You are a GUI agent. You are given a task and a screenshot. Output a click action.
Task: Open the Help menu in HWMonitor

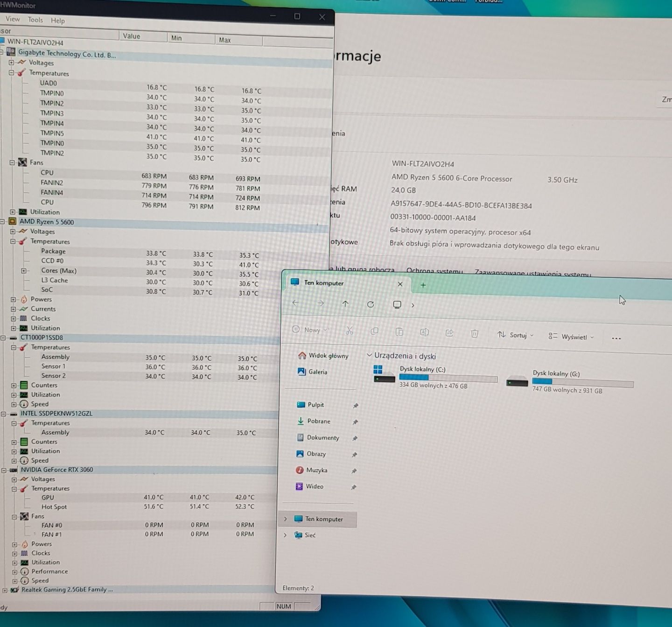point(58,21)
